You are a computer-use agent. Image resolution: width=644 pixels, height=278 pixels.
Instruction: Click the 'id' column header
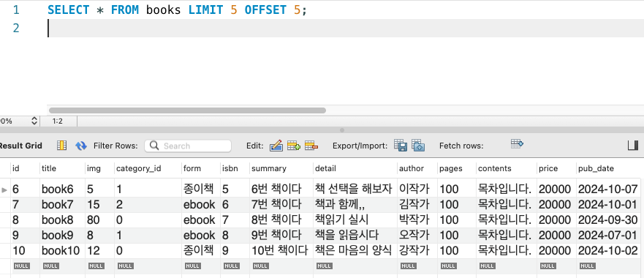click(x=16, y=168)
